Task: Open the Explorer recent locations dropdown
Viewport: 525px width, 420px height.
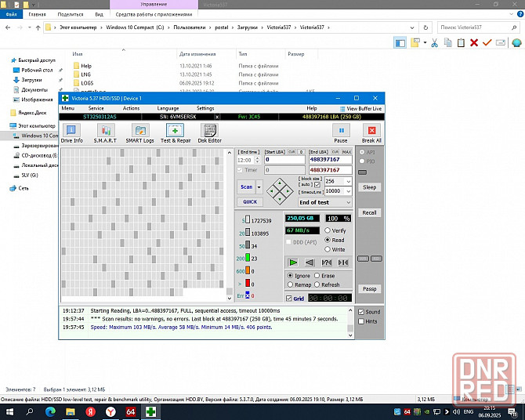Action: 30,27
